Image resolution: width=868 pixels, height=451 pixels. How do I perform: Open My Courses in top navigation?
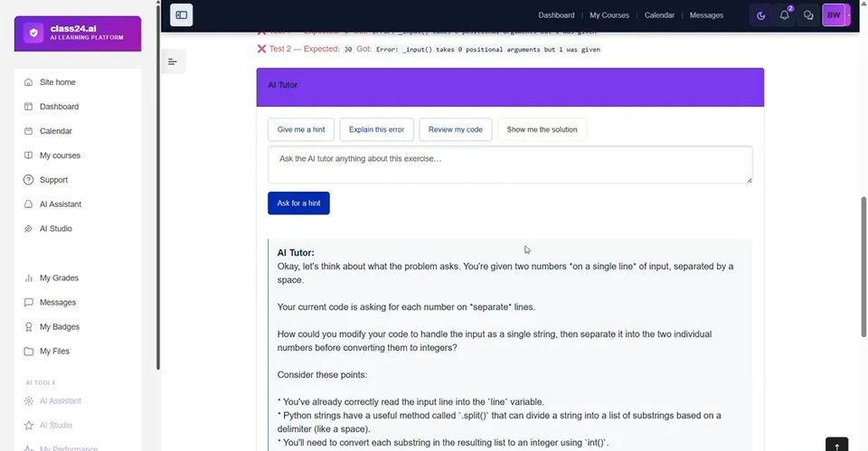pyautogui.click(x=609, y=15)
